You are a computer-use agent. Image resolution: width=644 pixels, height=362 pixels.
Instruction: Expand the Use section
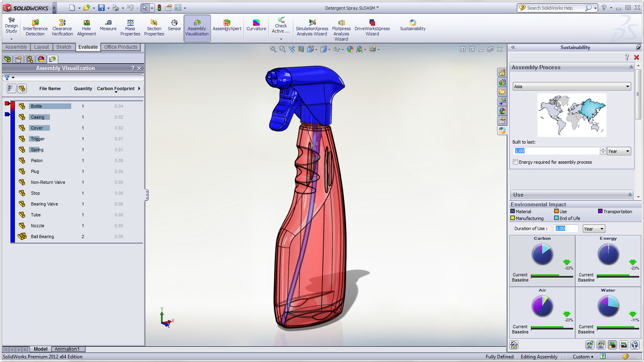click(630, 195)
